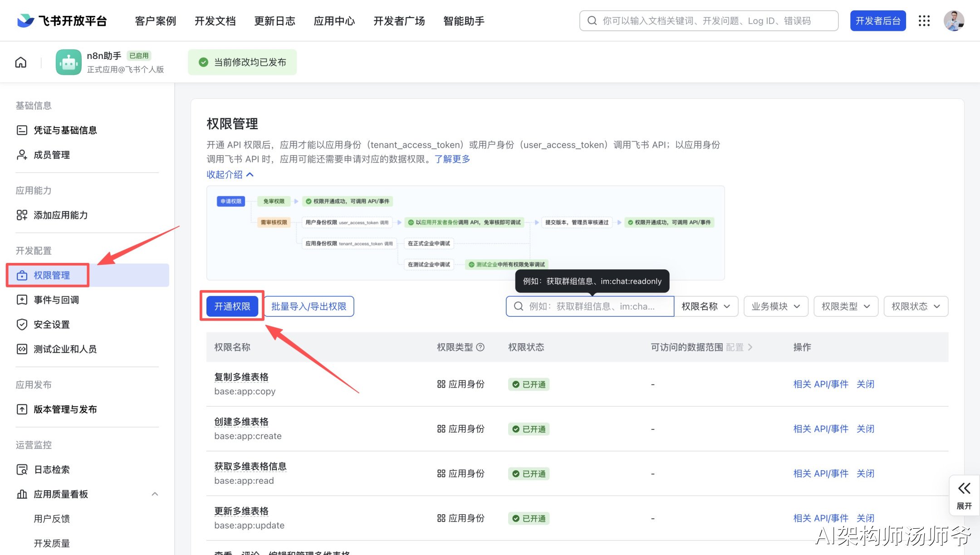Click 关闭 link for base:app:copy permission
The height and width of the screenshot is (555, 980).
(x=865, y=385)
